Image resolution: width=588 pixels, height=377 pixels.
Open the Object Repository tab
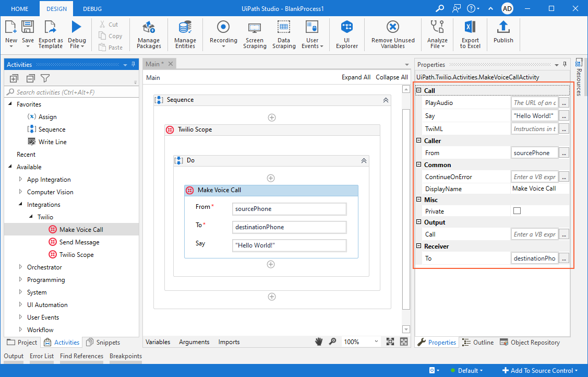(x=530, y=342)
